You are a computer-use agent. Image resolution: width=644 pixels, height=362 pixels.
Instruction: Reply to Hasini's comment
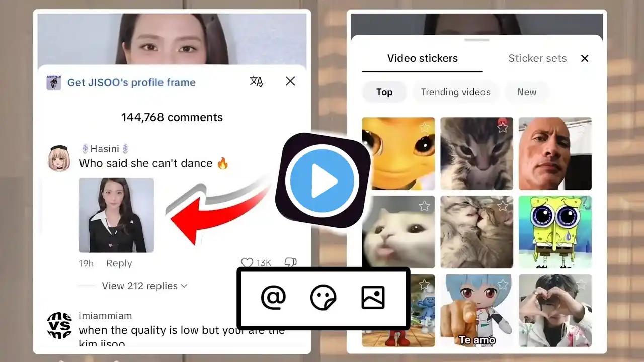pos(119,263)
